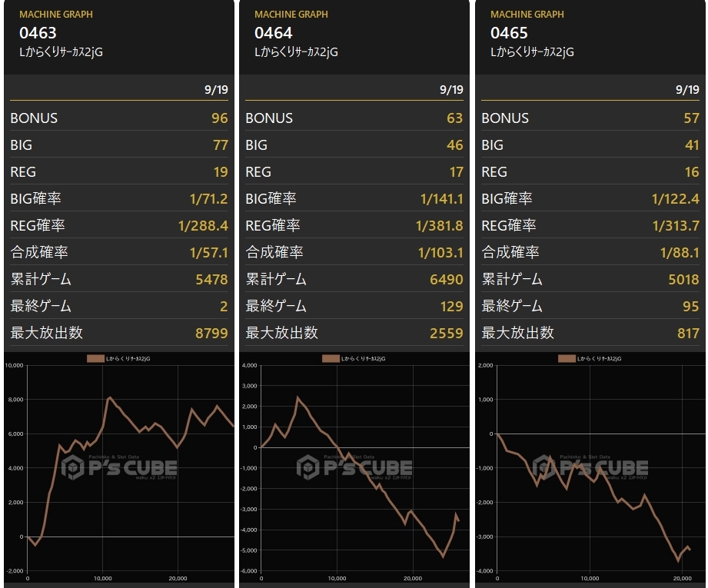
Task: Select machine number 0463 heading
Action: [38, 33]
